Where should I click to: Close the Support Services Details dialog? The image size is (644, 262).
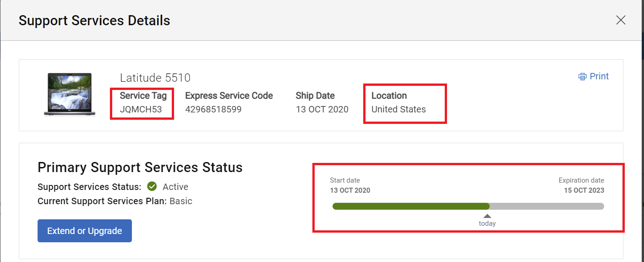click(621, 20)
